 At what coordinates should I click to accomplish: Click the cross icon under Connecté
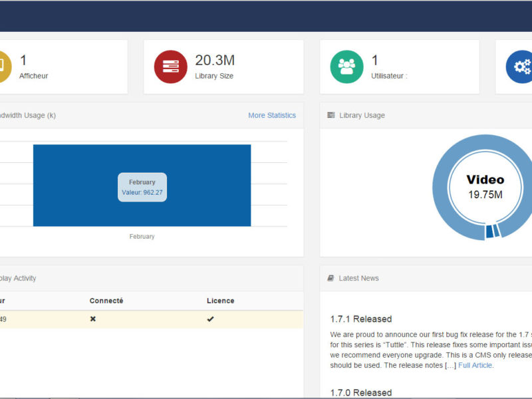(x=93, y=319)
